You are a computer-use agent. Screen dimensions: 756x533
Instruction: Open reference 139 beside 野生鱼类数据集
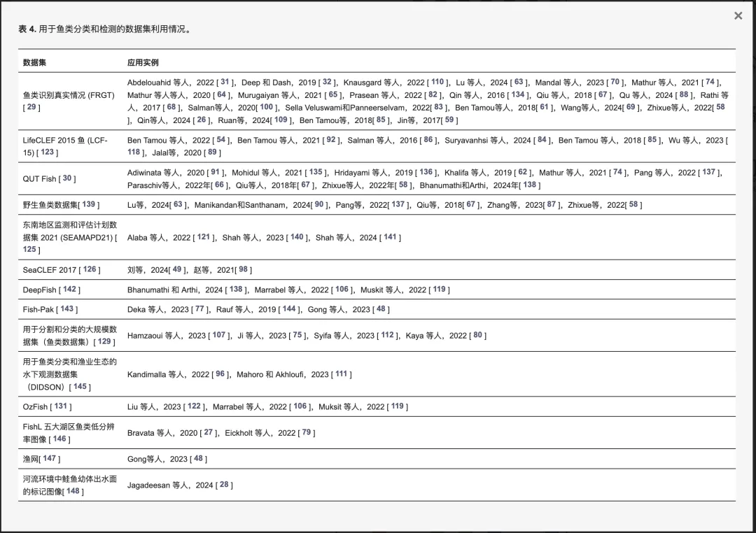click(89, 204)
